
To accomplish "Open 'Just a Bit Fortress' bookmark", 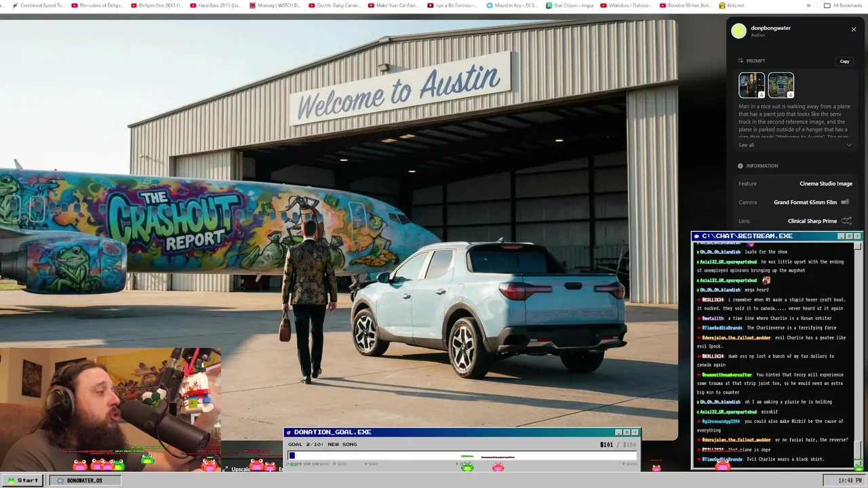I will point(453,5).
